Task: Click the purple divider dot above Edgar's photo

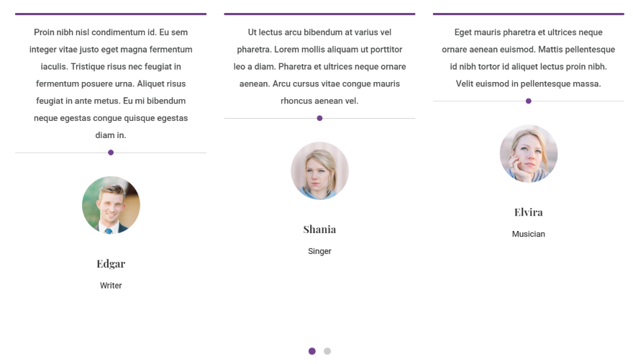Action: 111,153
